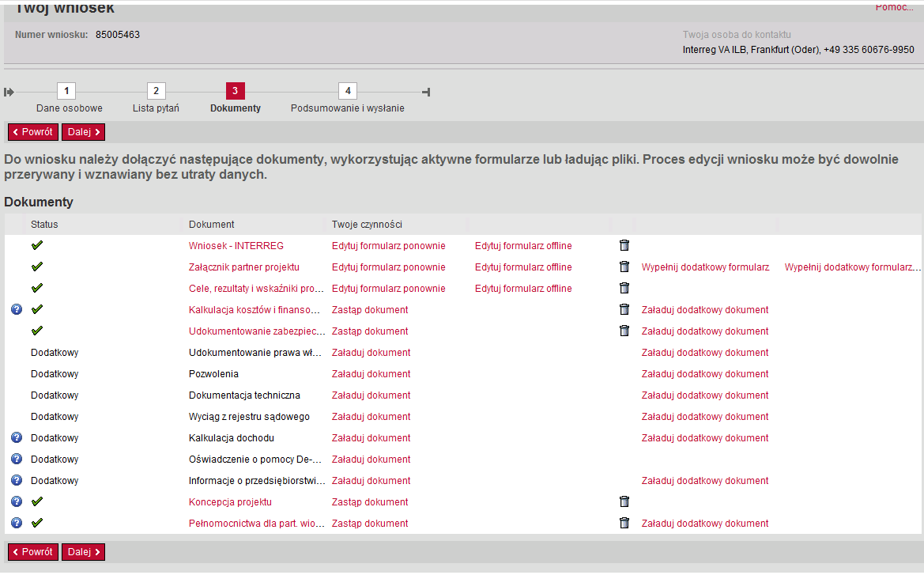Open the Wniosek - INTERREG document link
The height and width of the screenshot is (575, 924).
pyautogui.click(x=236, y=246)
